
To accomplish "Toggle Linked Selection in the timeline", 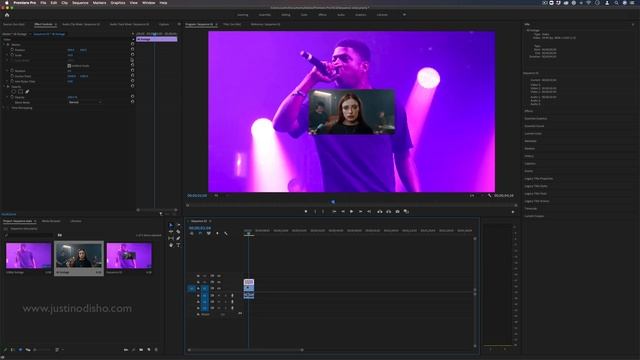I will (209, 233).
